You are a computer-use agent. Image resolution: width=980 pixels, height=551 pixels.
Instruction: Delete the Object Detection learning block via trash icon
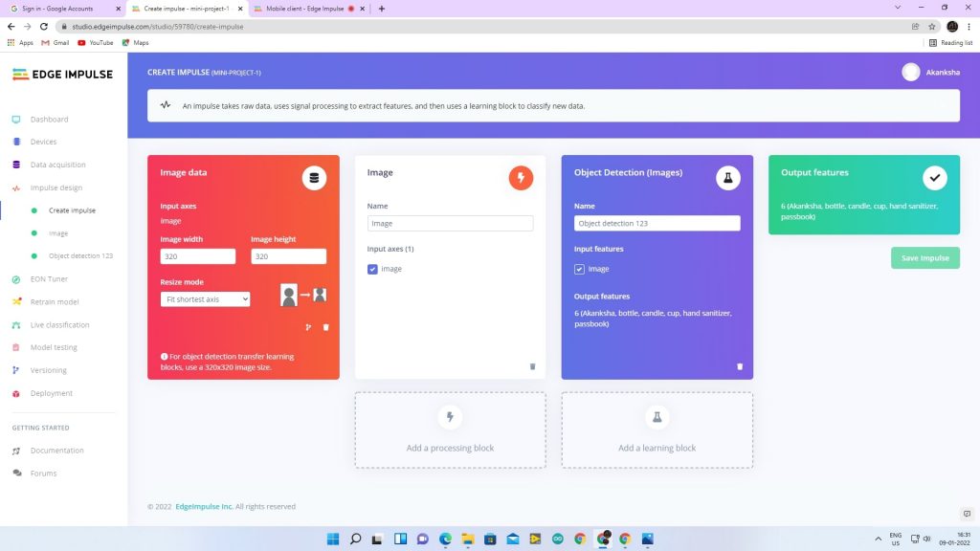click(739, 366)
